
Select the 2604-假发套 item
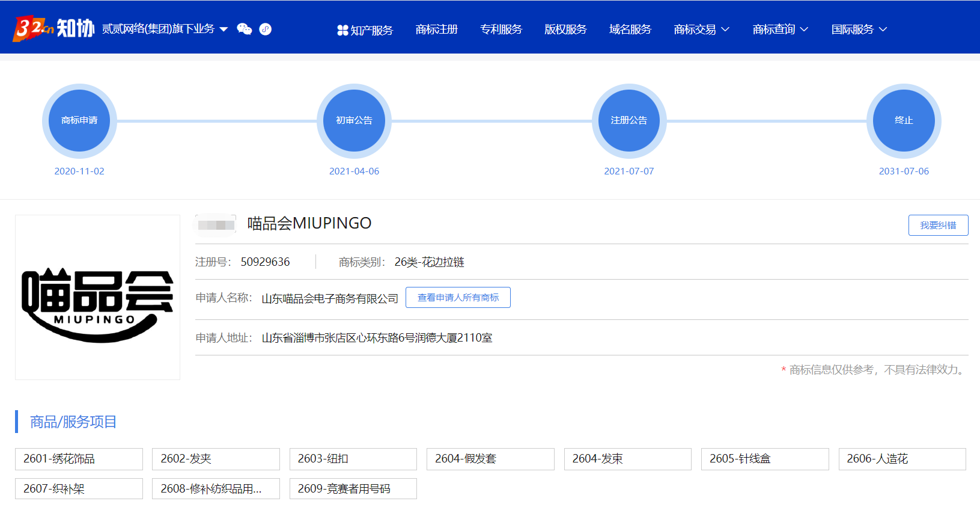click(490, 459)
